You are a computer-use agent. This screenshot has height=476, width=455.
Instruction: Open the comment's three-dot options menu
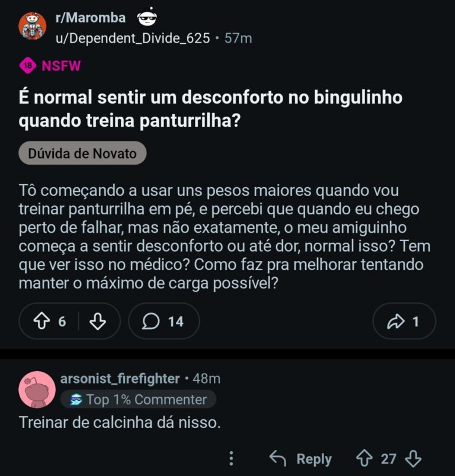coord(231,458)
